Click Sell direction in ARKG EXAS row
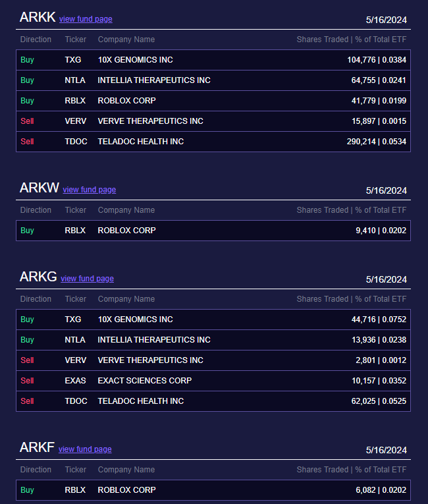This screenshot has height=504, width=428. pyautogui.click(x=27, y=381)
